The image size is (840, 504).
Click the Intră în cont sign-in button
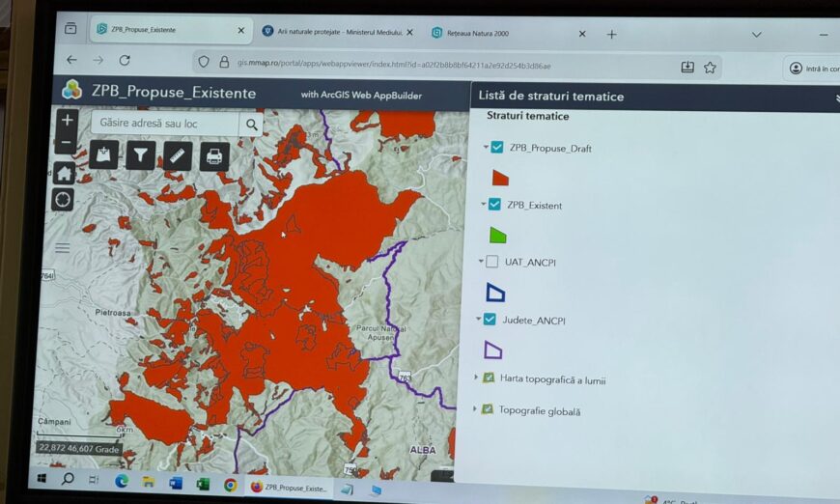point(813,69)
